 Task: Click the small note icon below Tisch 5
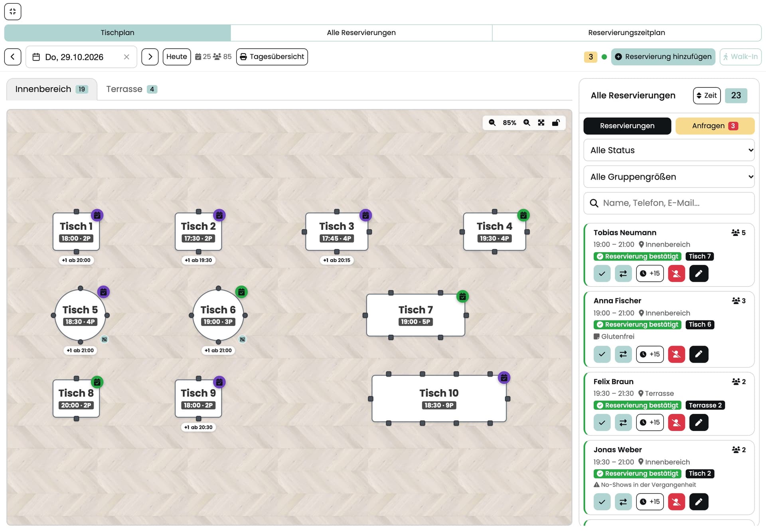click(x=105, y=339)
